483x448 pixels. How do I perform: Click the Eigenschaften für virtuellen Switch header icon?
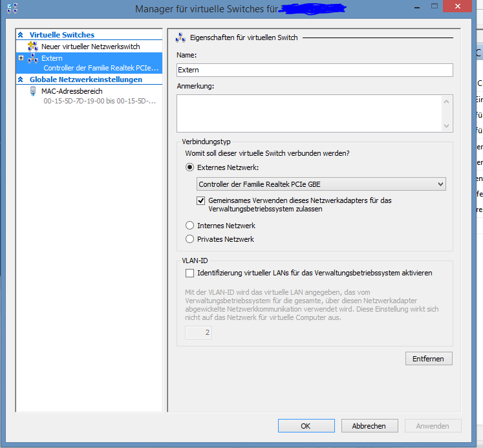click(180, 37)
